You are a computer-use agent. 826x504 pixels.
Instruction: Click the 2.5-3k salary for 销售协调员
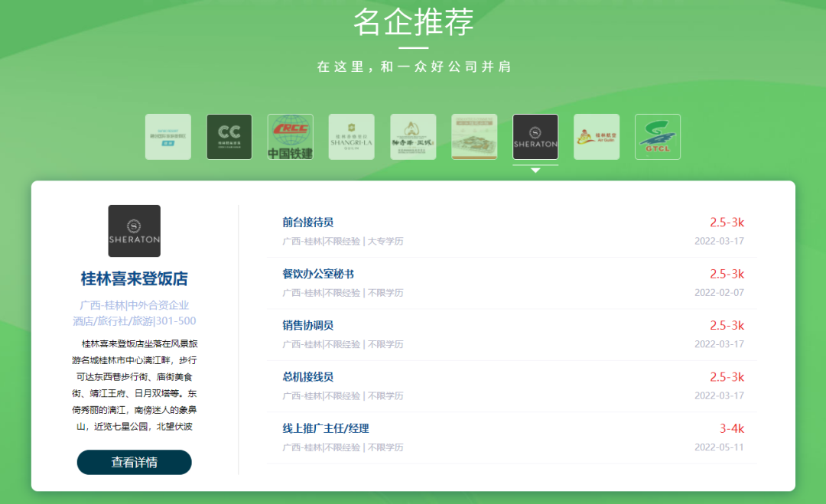point(727,326)
